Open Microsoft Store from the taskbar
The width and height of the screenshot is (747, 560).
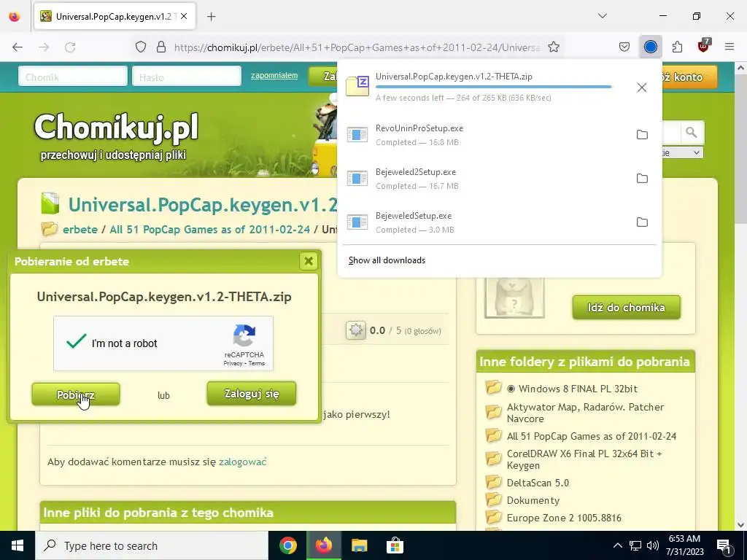point(395,545)
